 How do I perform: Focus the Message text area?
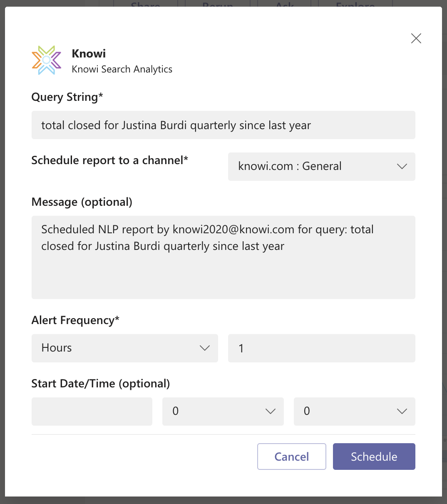coord(223,257)
